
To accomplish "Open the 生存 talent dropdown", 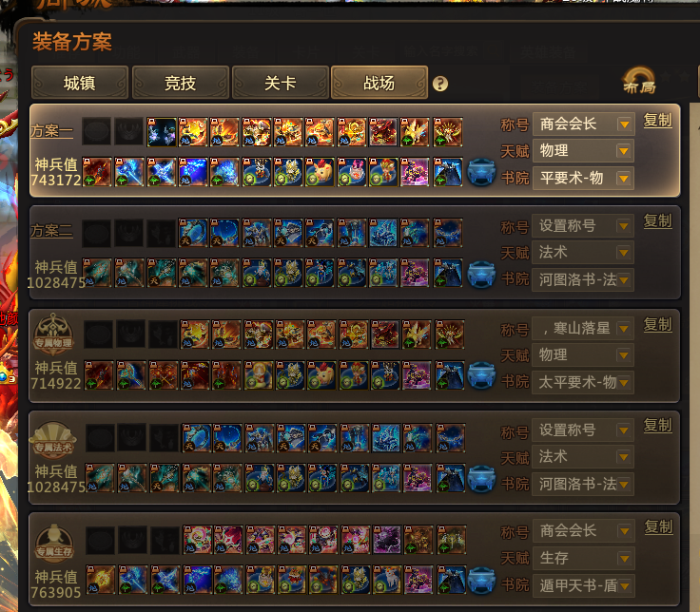I will pyautogui.click(x=584, y=558).
